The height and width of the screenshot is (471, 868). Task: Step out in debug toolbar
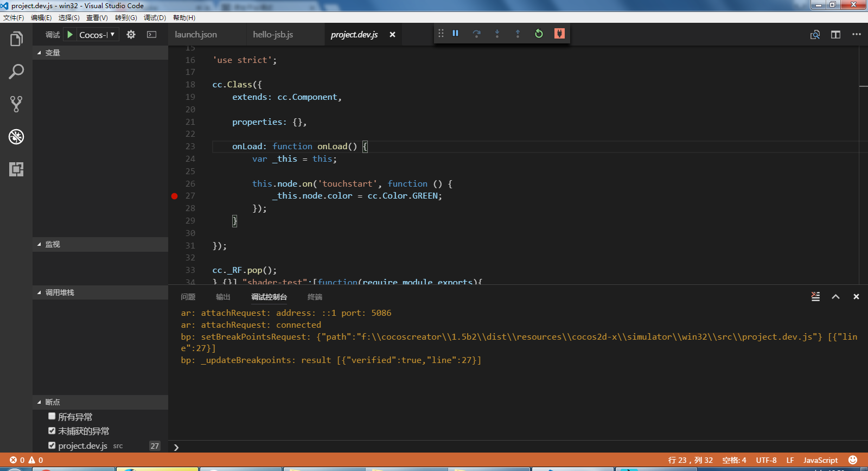pyautogui.click(x=518, y=34)
